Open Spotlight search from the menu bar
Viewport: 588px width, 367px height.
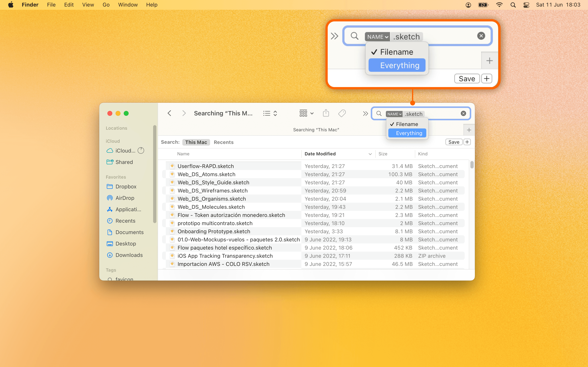[x=513, y=5]
